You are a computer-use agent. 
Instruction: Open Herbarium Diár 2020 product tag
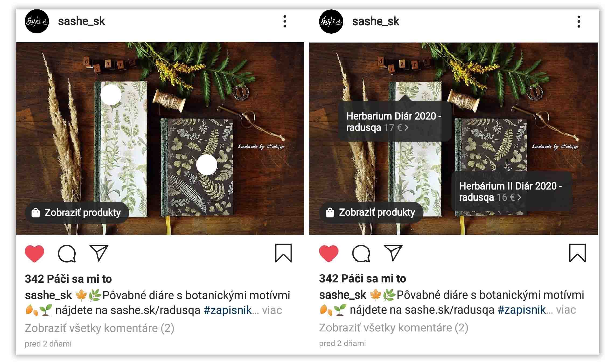394,121
